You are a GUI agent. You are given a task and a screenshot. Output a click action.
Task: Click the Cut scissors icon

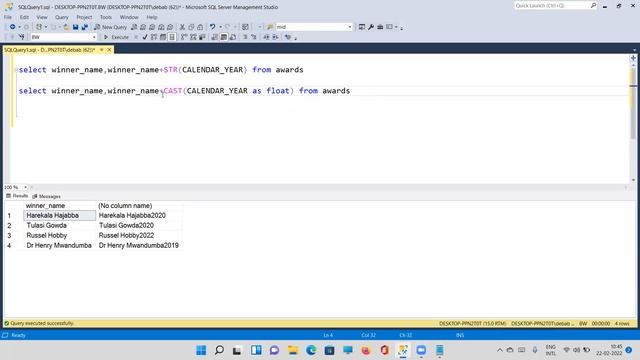pos(182,27)
